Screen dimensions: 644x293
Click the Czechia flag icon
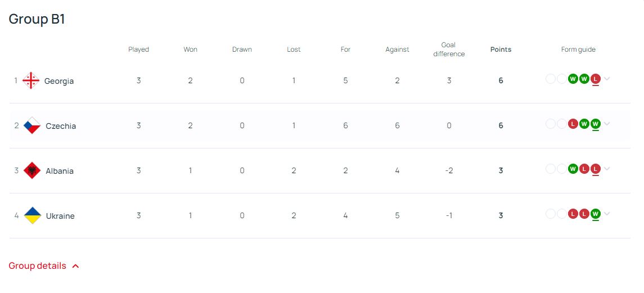click(32, 125)
